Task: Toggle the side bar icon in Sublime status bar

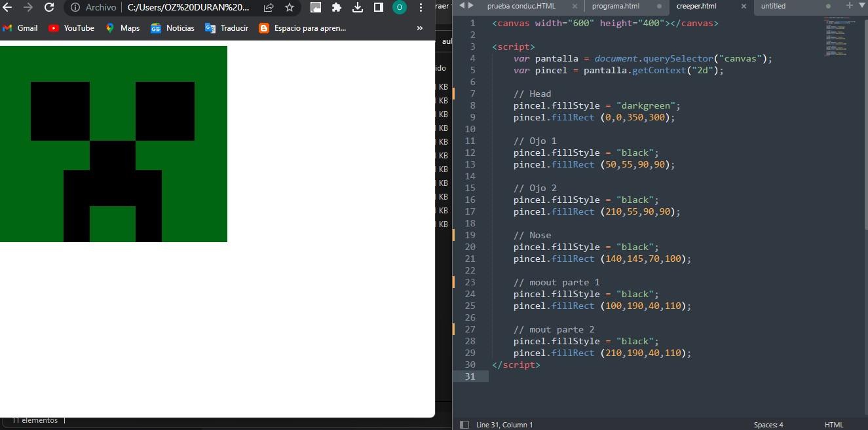Action: tap(464, 425)
